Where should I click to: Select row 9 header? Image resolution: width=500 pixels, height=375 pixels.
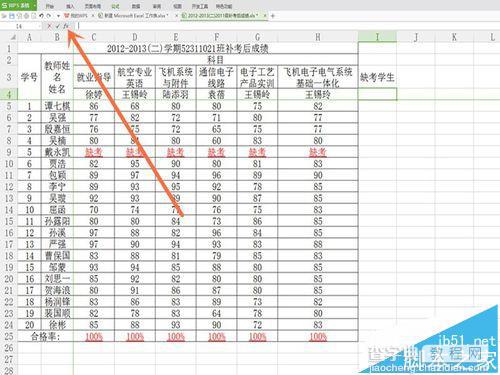[8, 152]
